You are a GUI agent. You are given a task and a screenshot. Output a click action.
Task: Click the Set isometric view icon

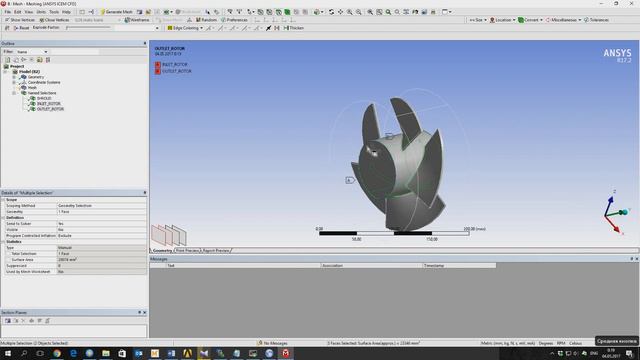[406, 12]
